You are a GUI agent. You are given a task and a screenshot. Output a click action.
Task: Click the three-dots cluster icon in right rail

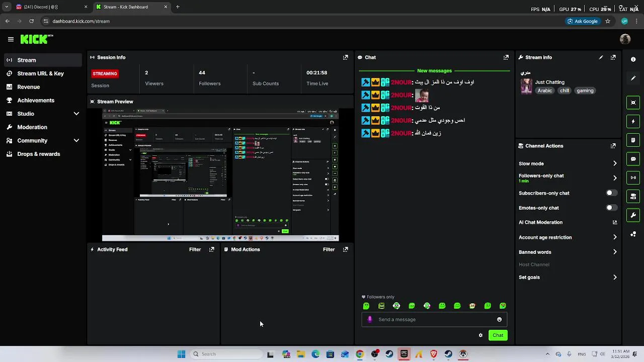pos(633,234)
